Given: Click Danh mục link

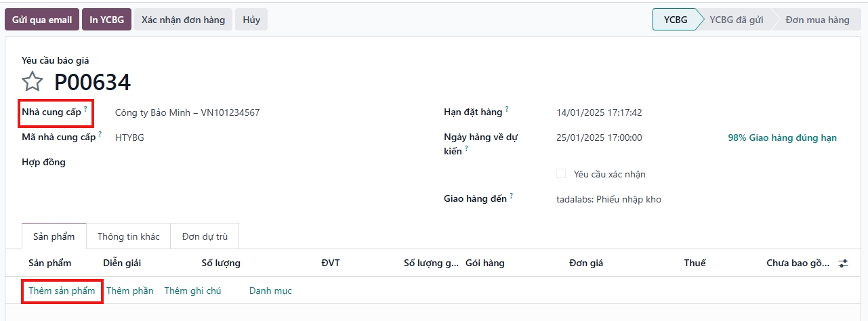Looking at the screenshot, I should click(270, 291).
